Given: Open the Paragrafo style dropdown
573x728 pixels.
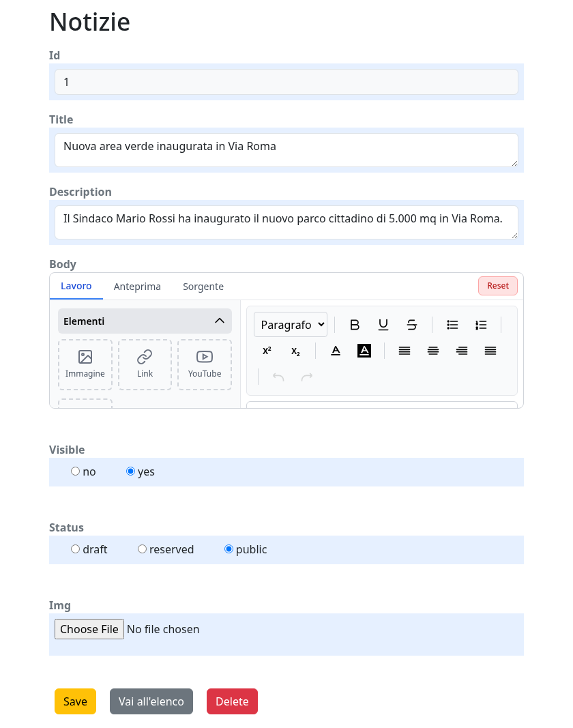Looking at the screenshot, I should (291, 325).
